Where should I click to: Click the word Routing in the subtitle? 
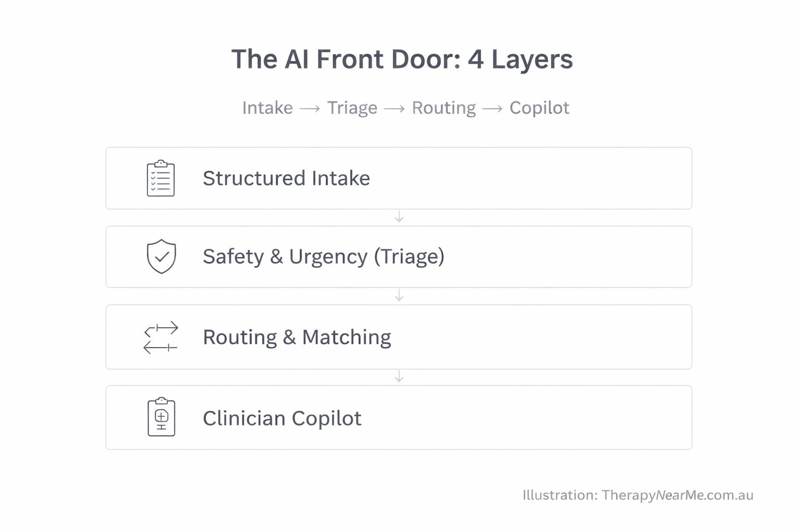(444, 108)
